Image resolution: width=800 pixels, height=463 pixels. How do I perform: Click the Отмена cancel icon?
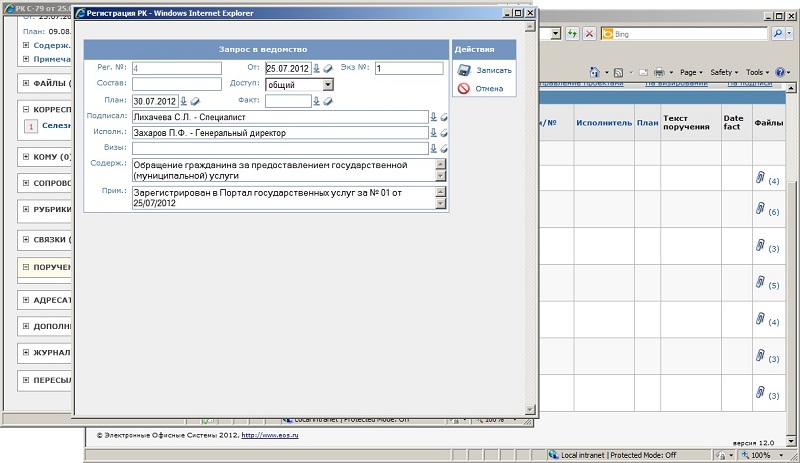(464, 88)
